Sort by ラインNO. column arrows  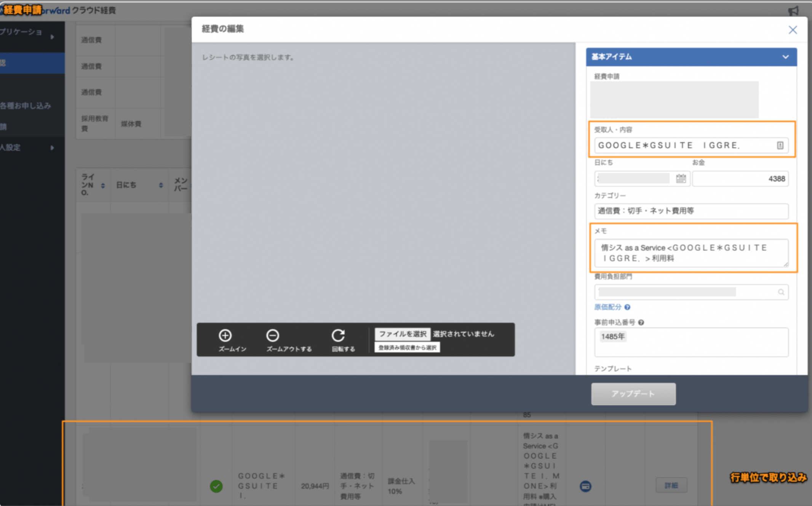pyautogui.click(x=103, y=186)
